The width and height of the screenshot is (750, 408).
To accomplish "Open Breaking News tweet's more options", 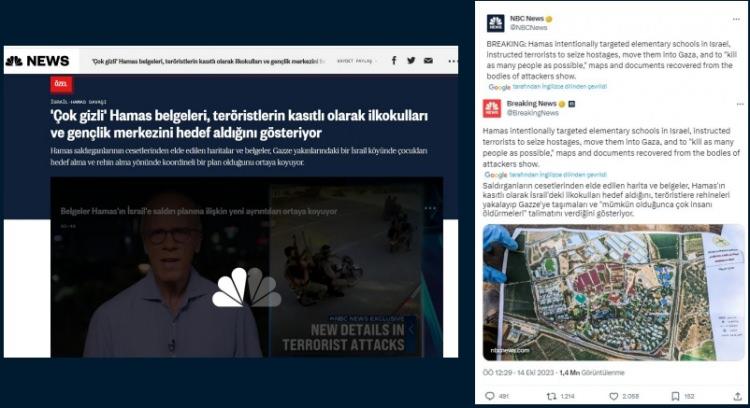I will click(740, 104).
